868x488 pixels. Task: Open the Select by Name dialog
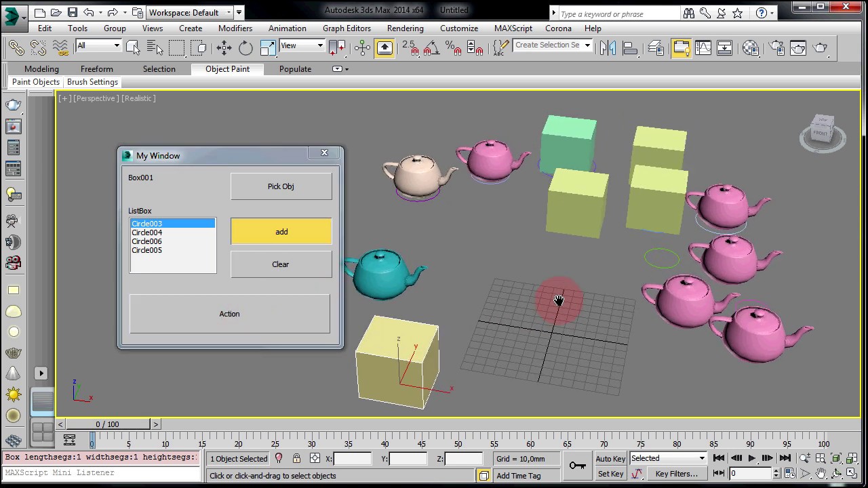coord(155,47)
